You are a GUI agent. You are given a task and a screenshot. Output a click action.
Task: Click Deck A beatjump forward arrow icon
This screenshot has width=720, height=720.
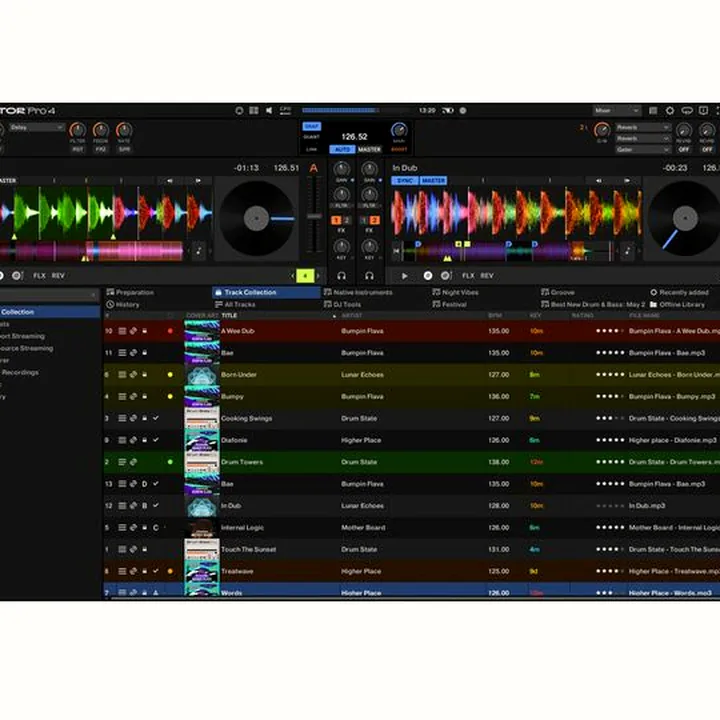[198, 180]
